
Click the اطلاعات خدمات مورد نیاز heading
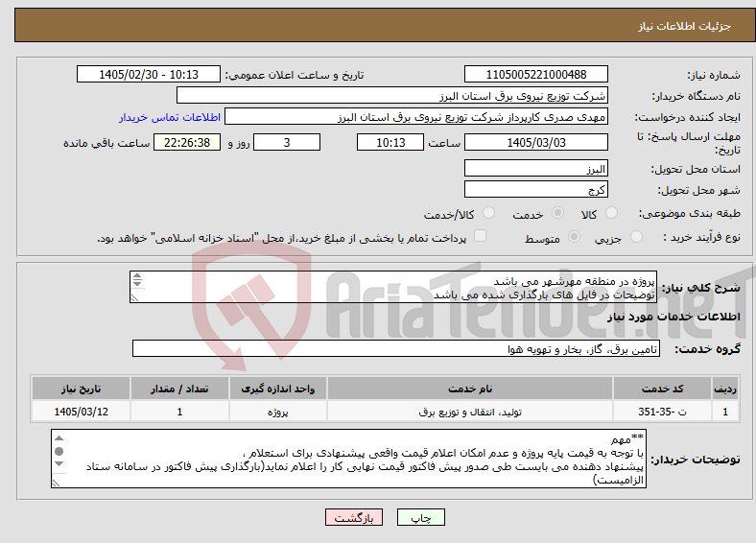click(x=673, y=317)
